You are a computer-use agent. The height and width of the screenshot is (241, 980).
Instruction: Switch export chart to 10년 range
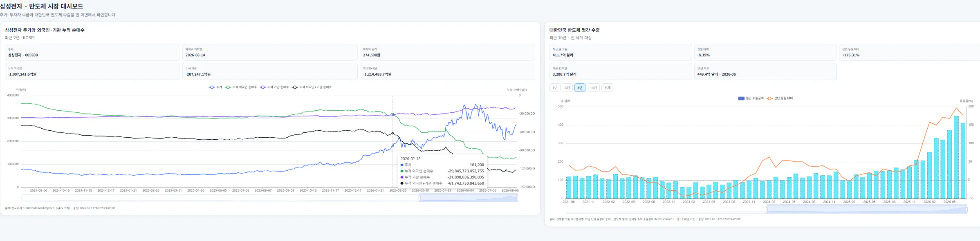[593, 88]
